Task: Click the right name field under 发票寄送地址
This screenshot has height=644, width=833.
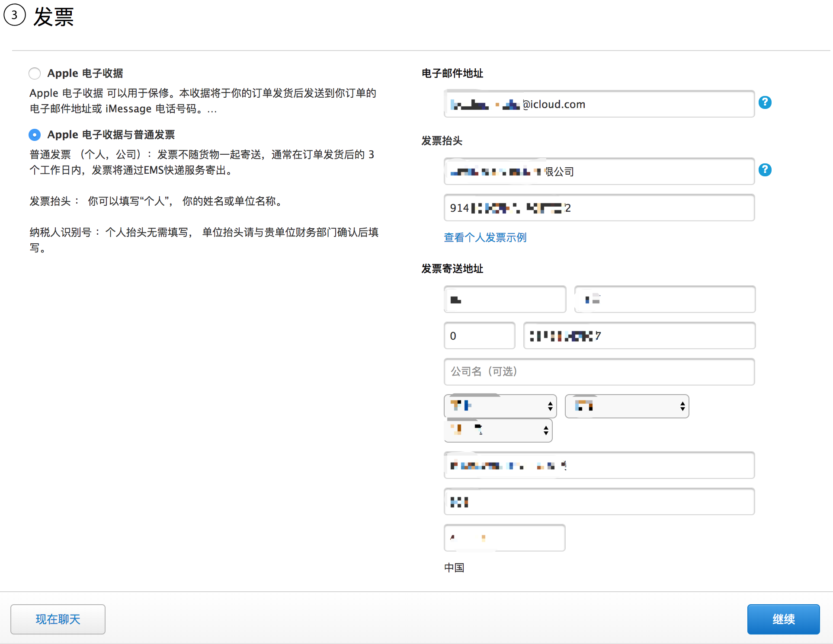Action: pos(665,299)
